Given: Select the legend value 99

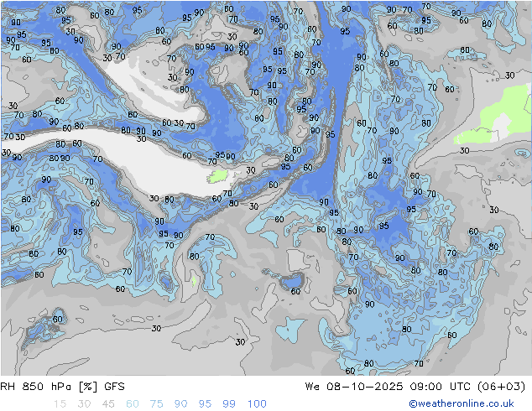Looking at the screenshot, I should [229, 404].
